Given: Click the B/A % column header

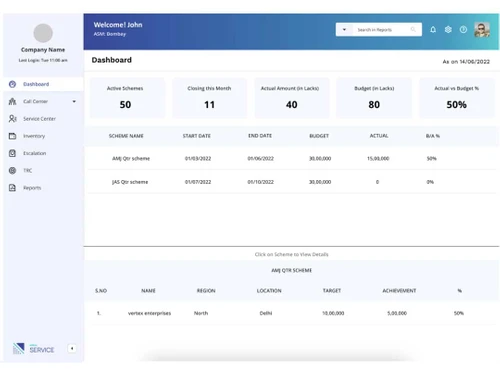Looking at the screenshot, I should click(433, 136).
